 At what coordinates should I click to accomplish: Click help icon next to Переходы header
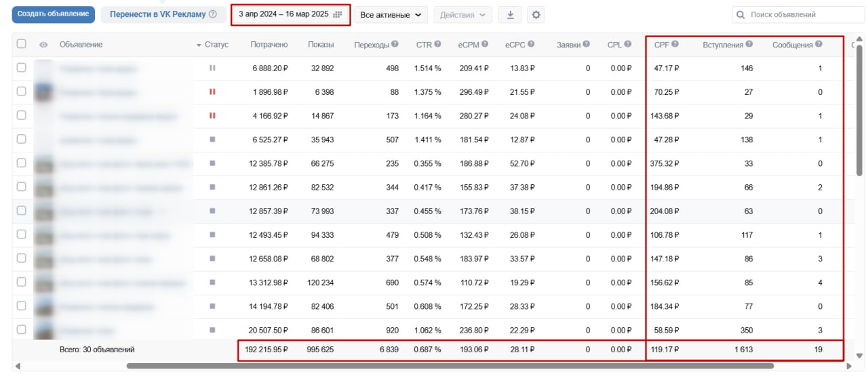(x=395, y=45)
